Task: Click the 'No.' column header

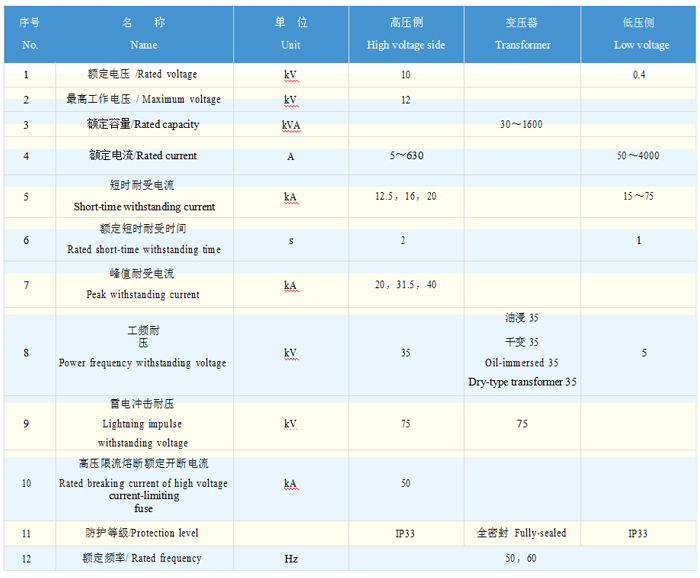Action: coord(29,34)
